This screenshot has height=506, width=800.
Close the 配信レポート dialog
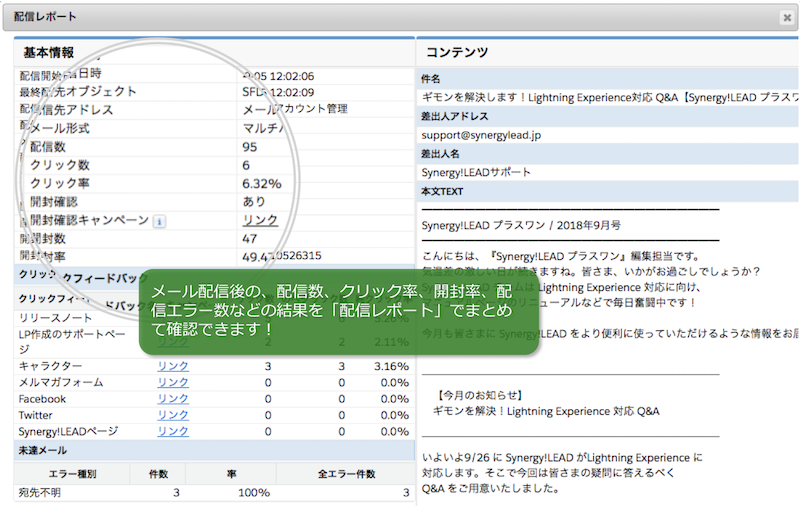coord(787,18)
